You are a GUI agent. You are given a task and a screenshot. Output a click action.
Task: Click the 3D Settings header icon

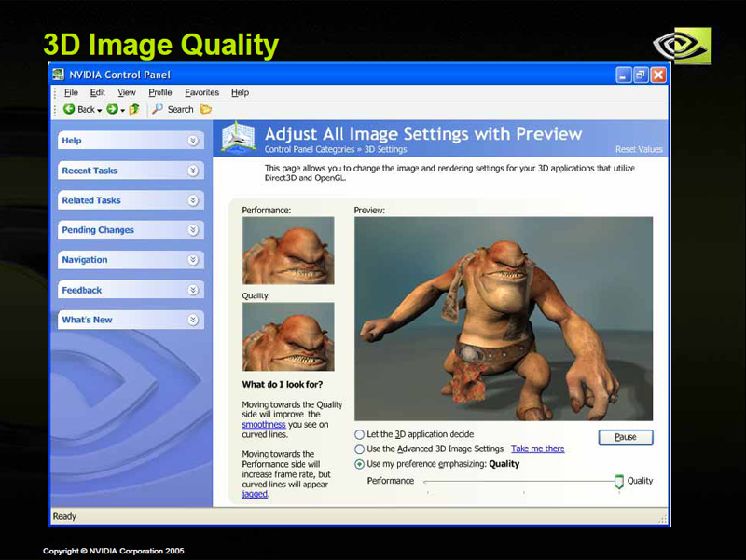[237, 138]
